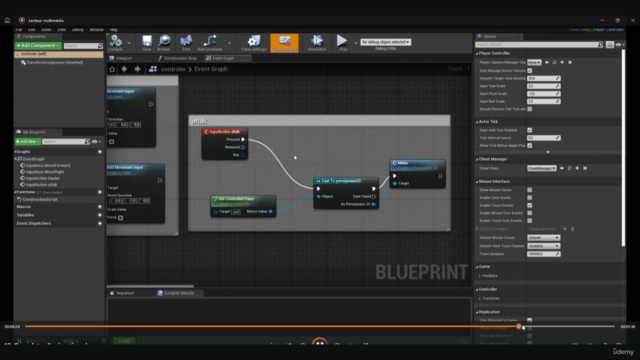
Task: Select InputAxis MoveForward in graph list
Action: (x=48, y=166)
